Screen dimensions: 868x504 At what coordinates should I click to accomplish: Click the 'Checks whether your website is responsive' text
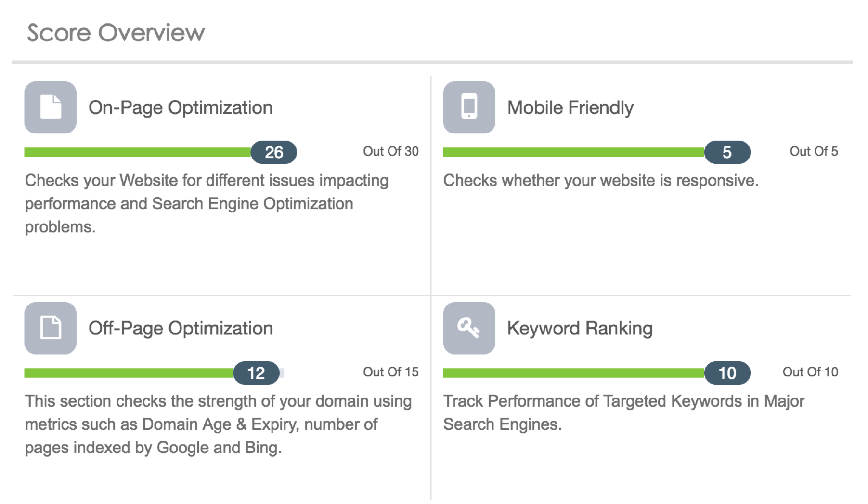[601, 181]
